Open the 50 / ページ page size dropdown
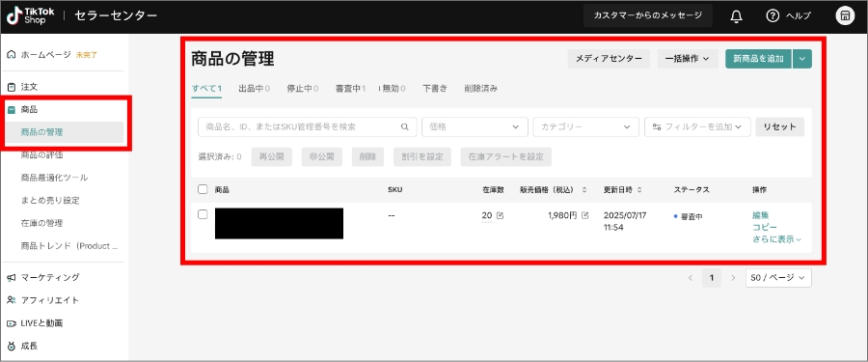The width and height of the screenshot is (868, 362). [x=778, y=278]
